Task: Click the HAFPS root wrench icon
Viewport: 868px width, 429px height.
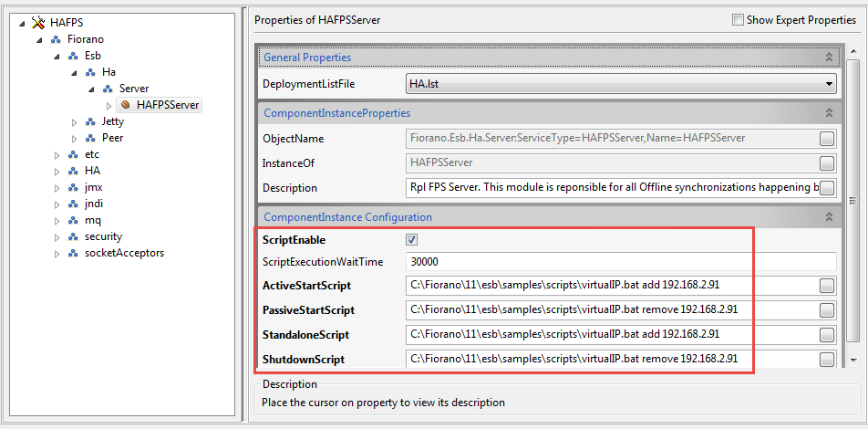Action: [x=37, y=23]
